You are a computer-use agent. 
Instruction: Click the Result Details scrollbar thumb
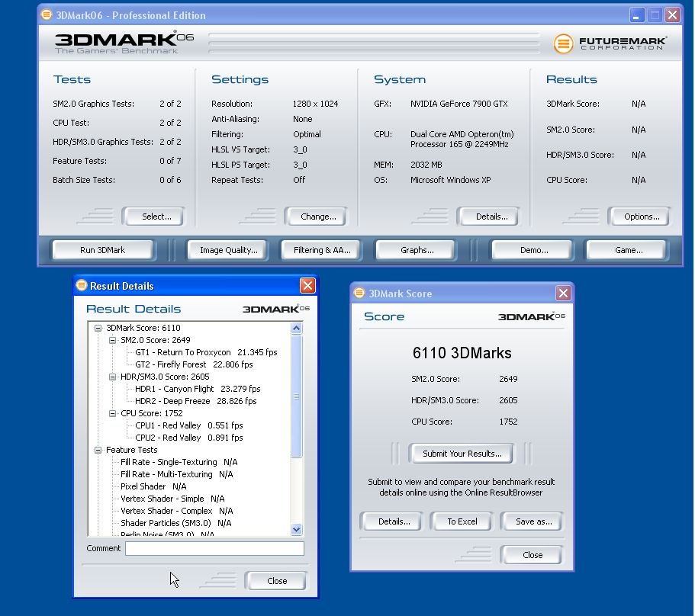[x=297, y=396]
